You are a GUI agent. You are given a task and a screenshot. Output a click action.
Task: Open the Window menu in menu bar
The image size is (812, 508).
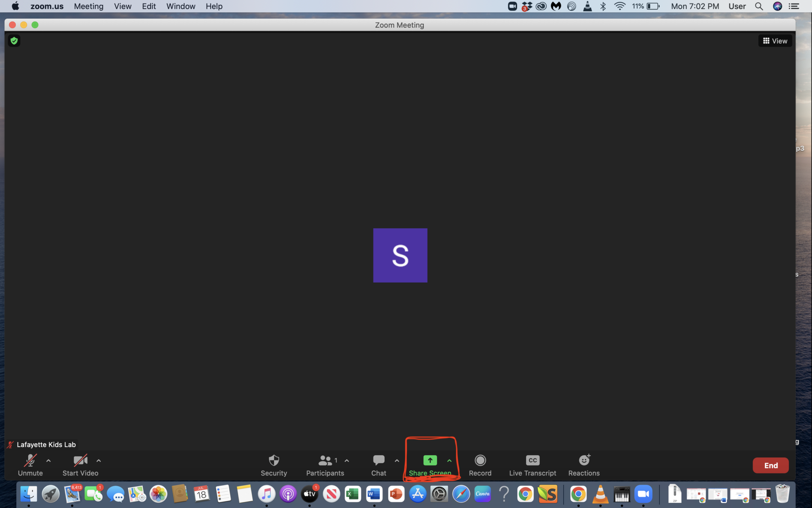point(180,6)
